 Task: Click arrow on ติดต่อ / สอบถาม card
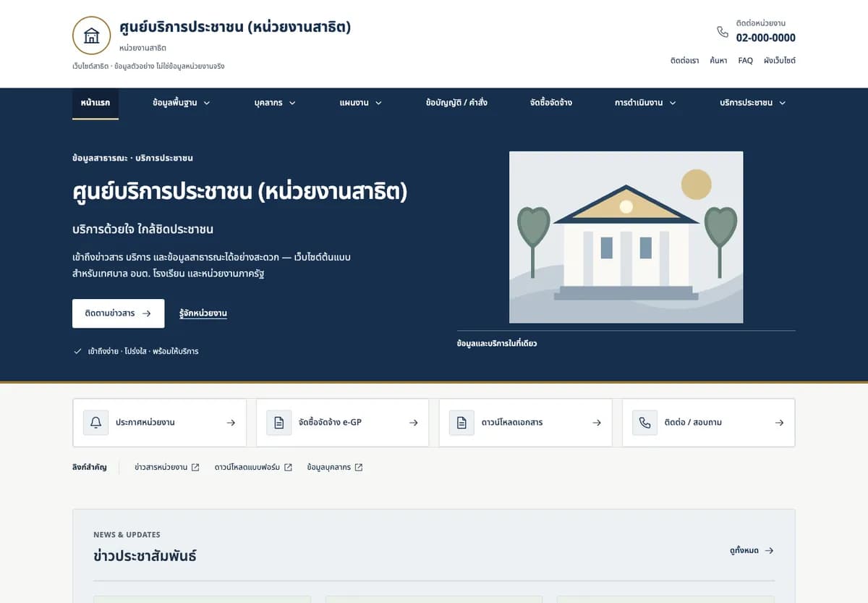coord(779,423)
